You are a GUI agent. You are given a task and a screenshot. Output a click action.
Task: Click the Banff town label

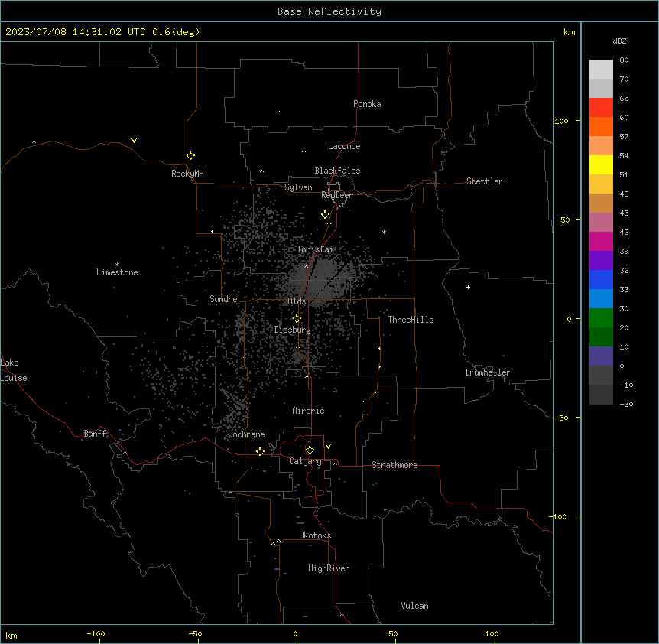pyautogui.click(x=95, y=434)
